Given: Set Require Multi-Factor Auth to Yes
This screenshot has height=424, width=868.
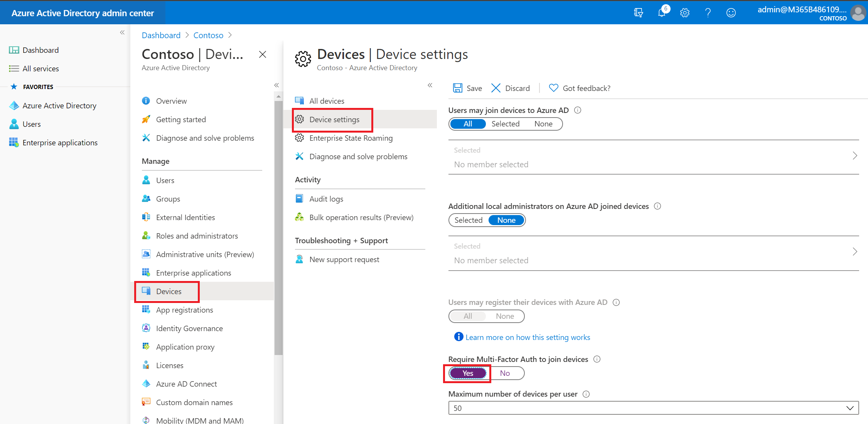Looking at the screenshot, I should [468, 373].
